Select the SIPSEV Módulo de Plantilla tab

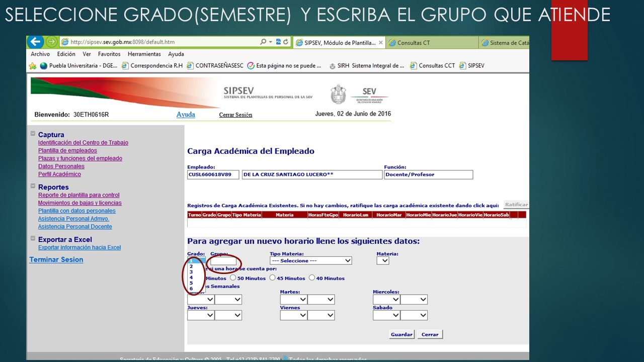click(x=340, y=43)
